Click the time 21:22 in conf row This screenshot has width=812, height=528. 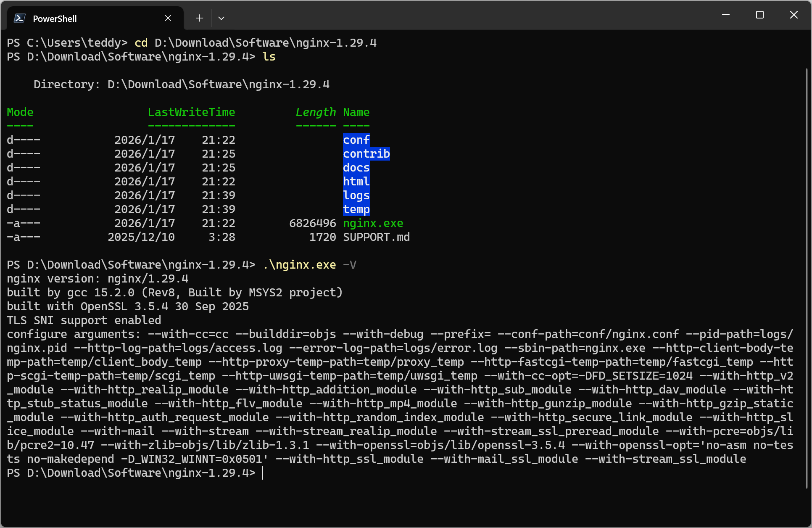(x=219, y=140)
